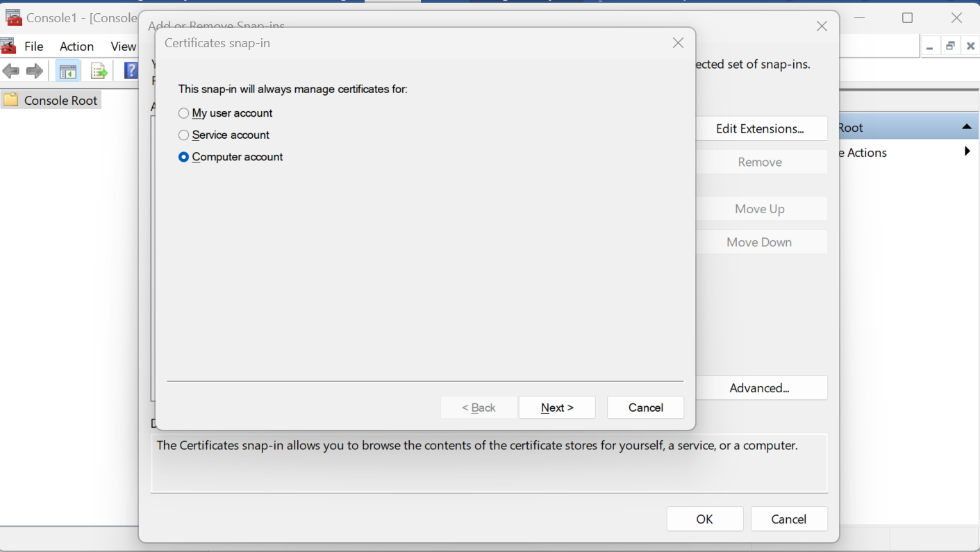Click the Advanced... button
The height and width of the screenshot is (552, 980).
[759, 388]
